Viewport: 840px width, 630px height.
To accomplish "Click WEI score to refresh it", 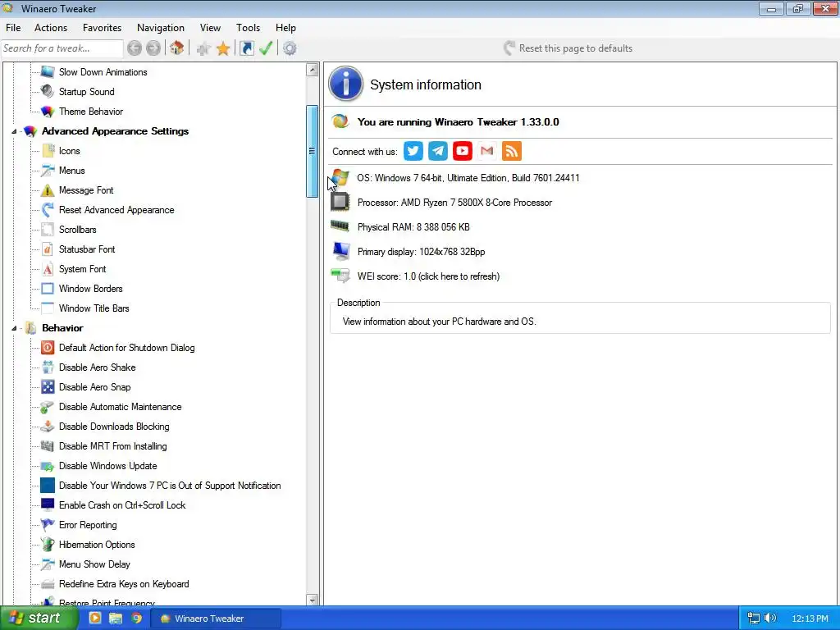I will (428, 276).
